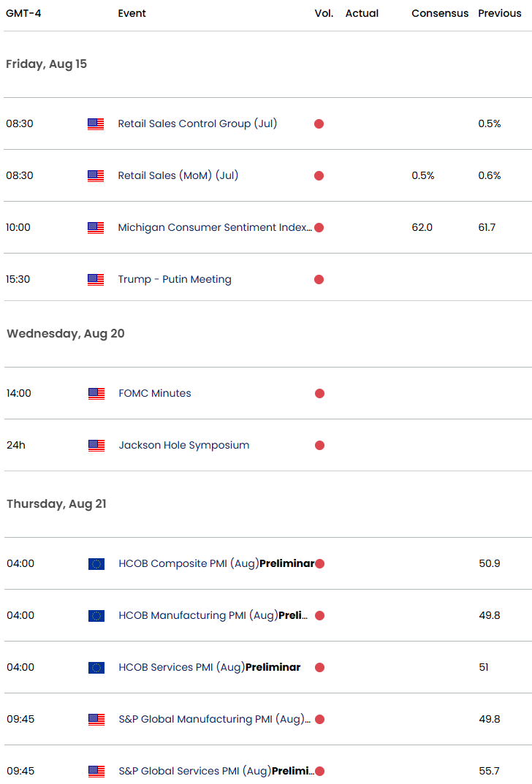Click EU flag beside HCOB Composite PMI
The image size is (532, 784).
(x=96, y=563)
